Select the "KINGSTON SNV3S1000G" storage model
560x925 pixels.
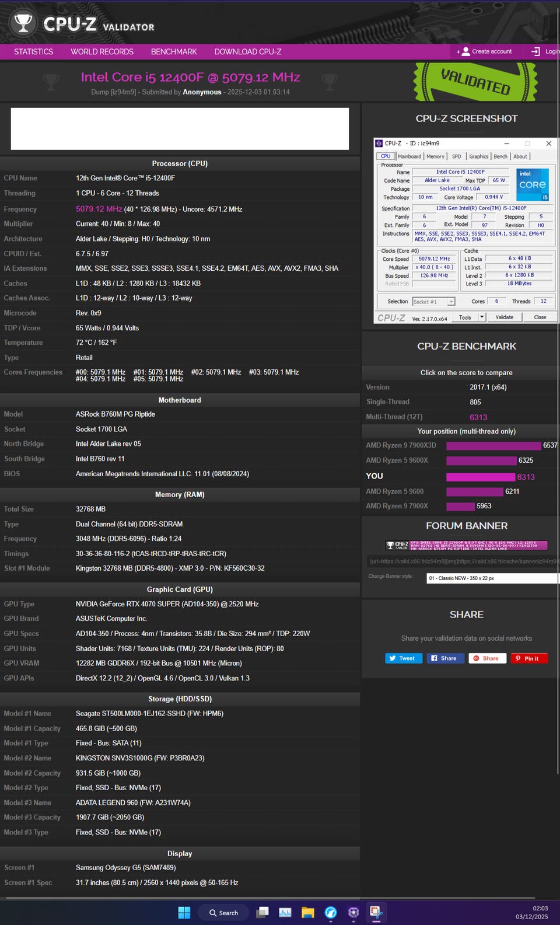(140, 758)
